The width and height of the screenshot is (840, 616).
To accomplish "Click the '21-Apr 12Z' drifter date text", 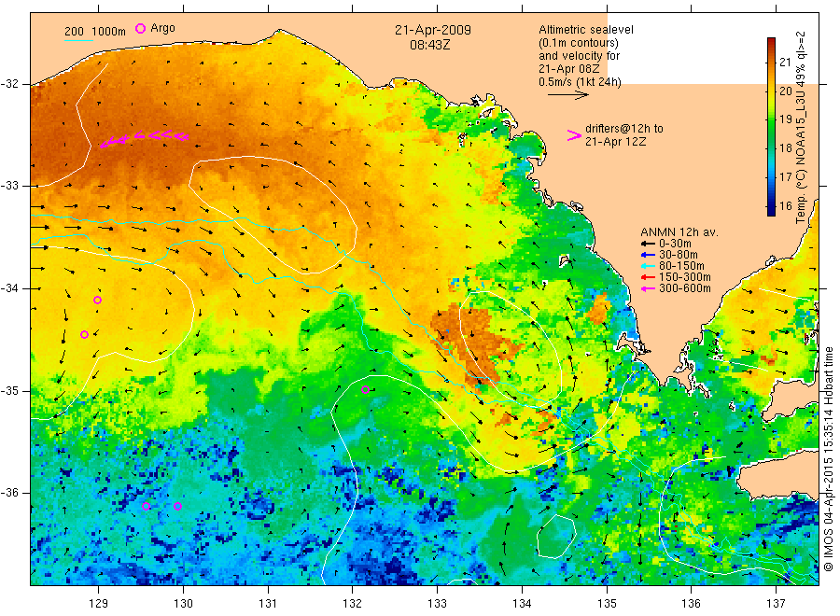I will pos(615,142).
